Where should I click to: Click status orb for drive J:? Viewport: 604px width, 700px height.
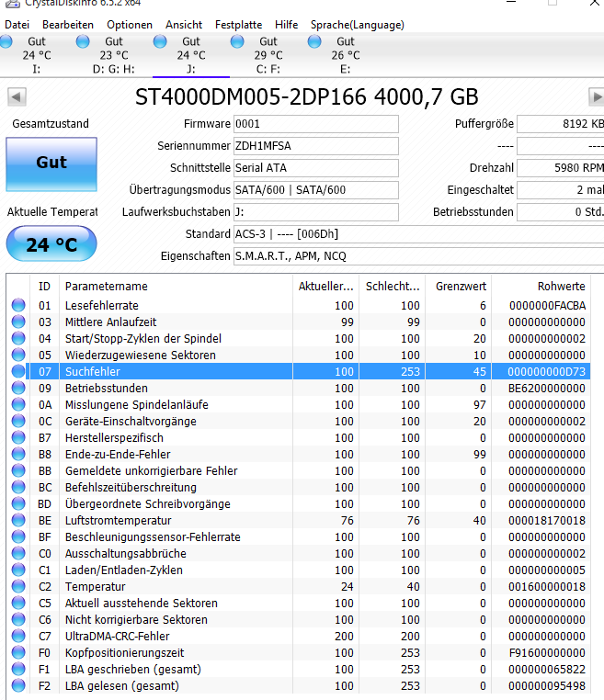[x=160, y=41]
